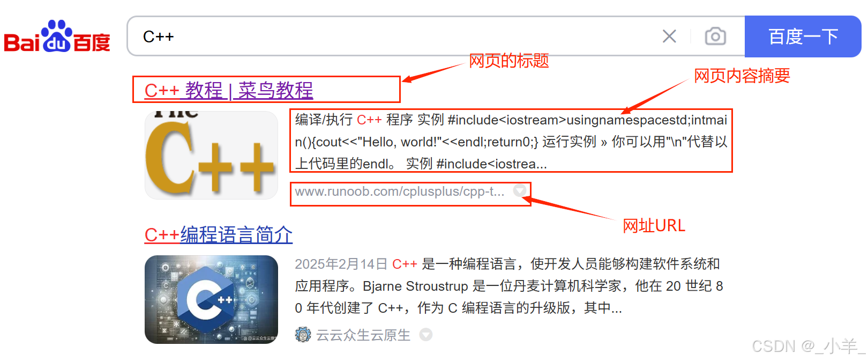Click the 网页的标题 annotation label
868x361 pixels.
(x=509, y=61)
